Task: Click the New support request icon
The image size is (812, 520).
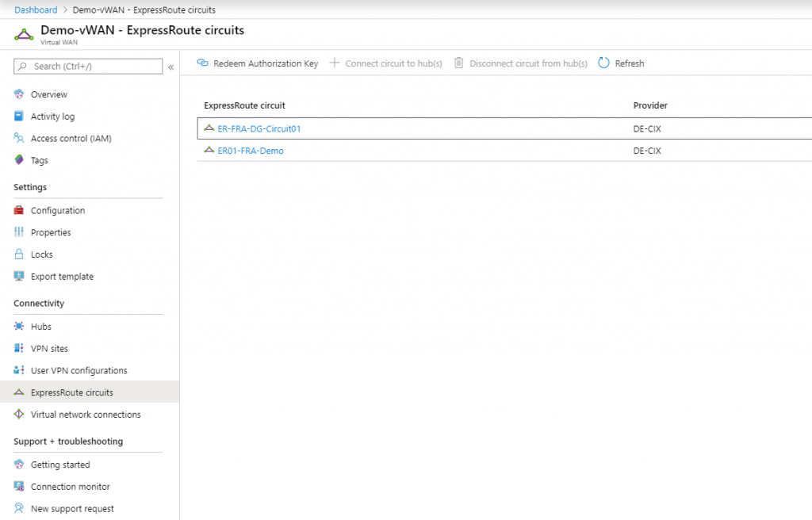Action: pos(19,508)
